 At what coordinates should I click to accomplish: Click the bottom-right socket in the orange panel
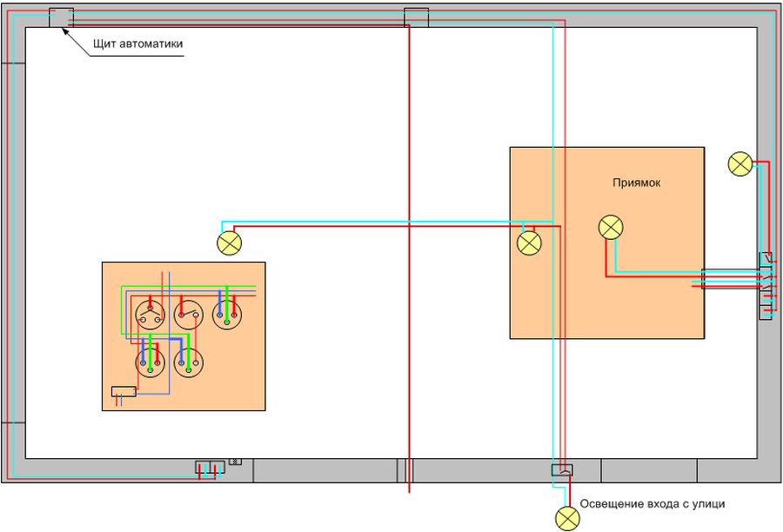tap(188, 362)
